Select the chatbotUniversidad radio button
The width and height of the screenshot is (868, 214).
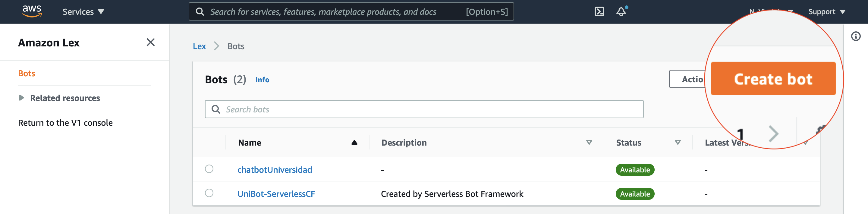[x=209, y=169]
